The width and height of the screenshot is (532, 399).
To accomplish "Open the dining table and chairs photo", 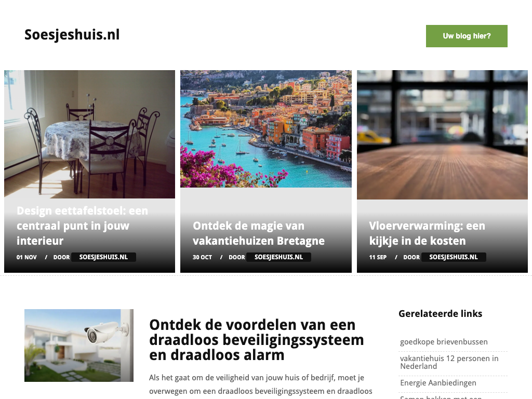I will 89,134.
